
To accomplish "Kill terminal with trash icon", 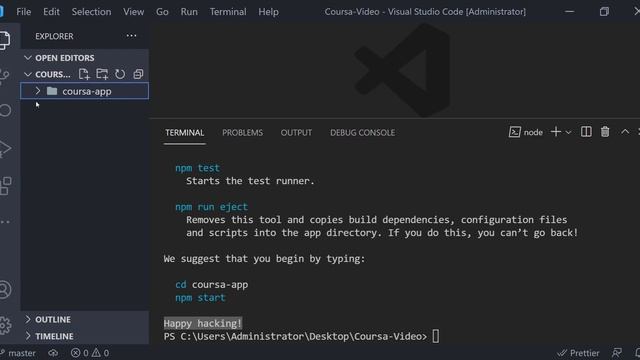I will point(605,132).
